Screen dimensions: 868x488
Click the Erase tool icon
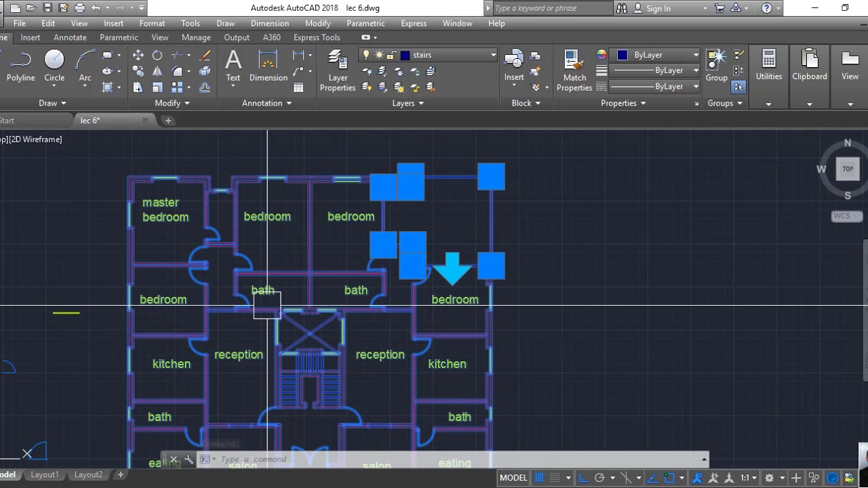pyautogui.click(x=205, y=56)
